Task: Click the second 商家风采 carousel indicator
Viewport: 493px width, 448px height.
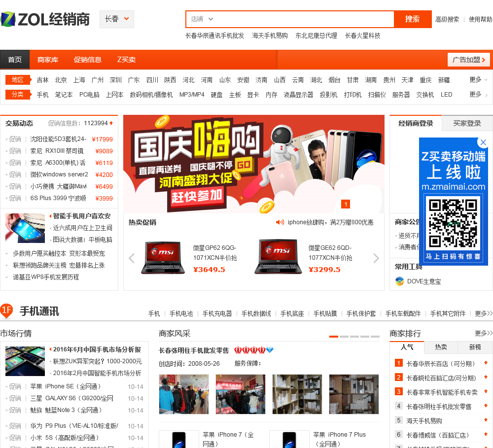Action: click(344, 337)
